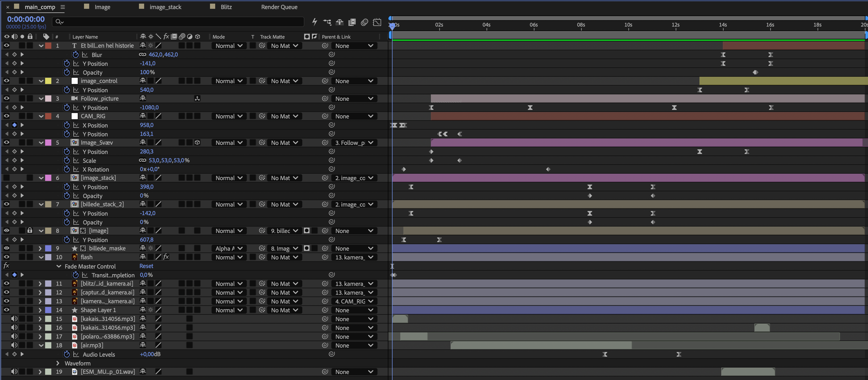Toggle audio of ESM_MU wav layer
This screenshot has width=868, height=380.
click(14, 372)
